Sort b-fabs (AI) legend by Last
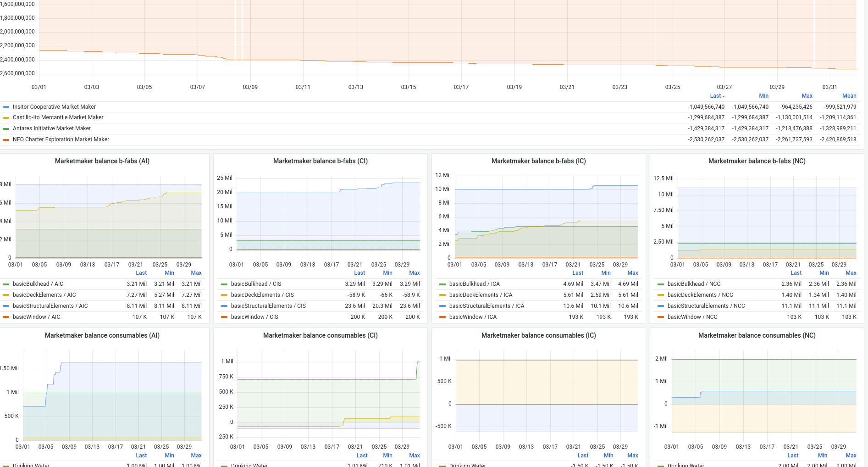Viewport: 868px width, 467px height. coord(141,273)
